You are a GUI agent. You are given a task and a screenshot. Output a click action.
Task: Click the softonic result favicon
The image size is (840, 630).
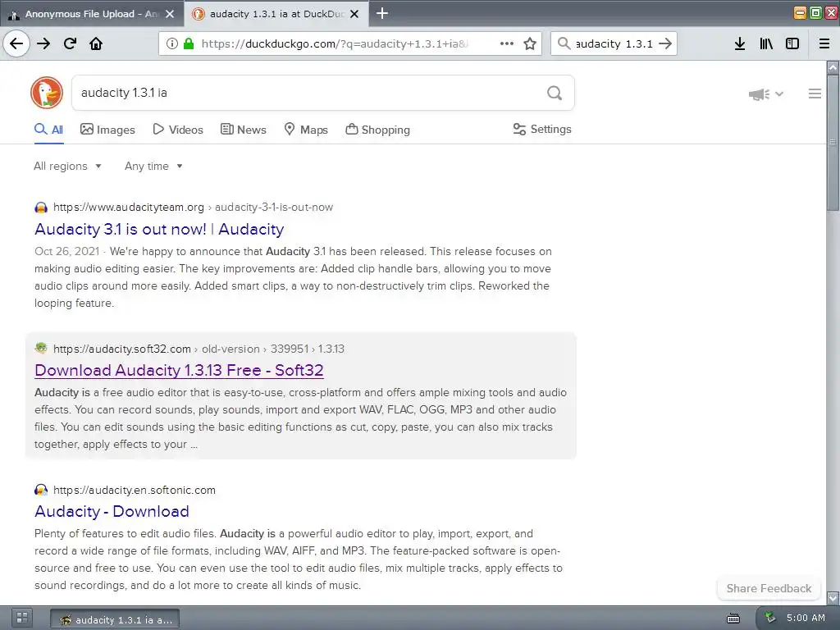click(41, 490)
